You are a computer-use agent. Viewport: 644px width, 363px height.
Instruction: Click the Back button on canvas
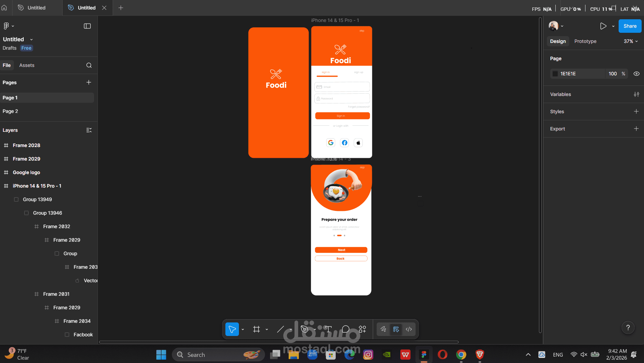point(341,259)
